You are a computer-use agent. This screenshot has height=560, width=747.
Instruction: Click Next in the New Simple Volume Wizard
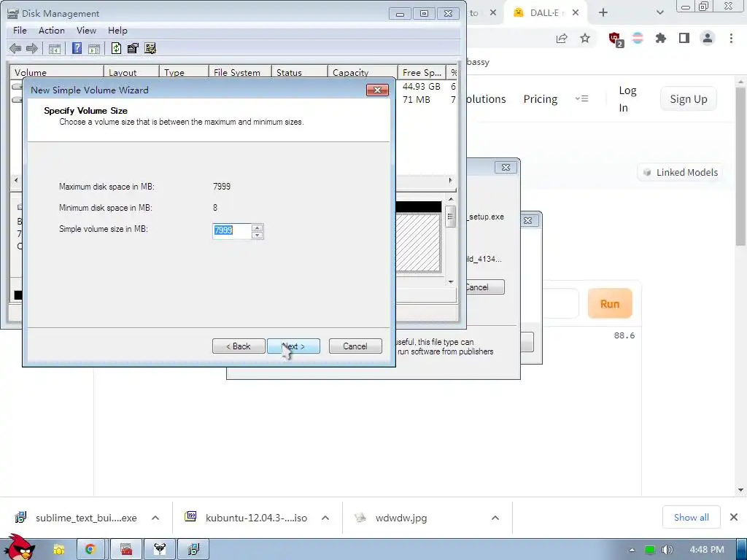tap(293, 346)
